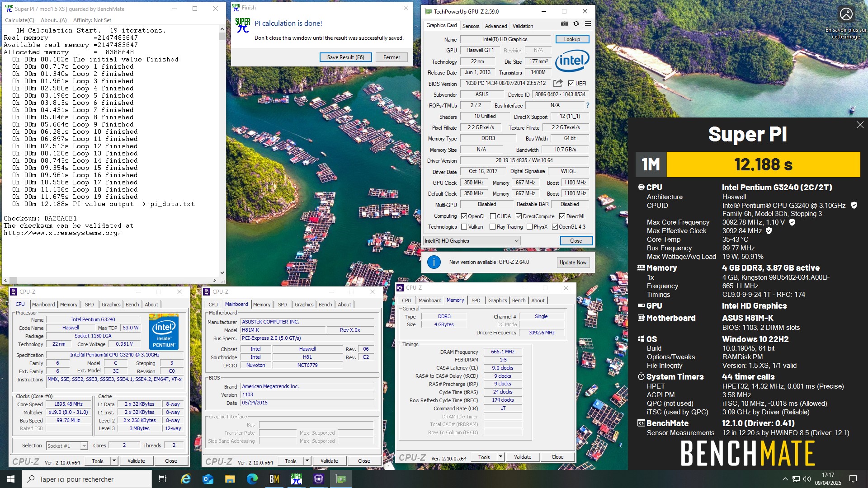Open the Socket #1 selection dropdown in CPU-Z

[x=67, y=446]
